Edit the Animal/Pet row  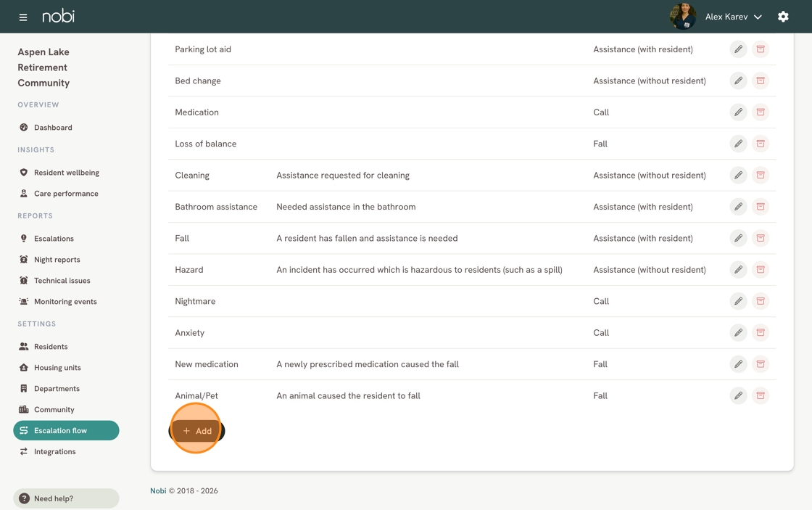(x=739, y=395)
